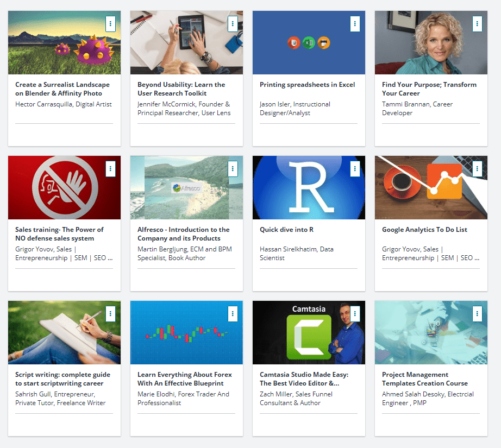The image size is (501, 448).
Task: Open the three-dot icon on Sales training card
Action: [111, 168]
